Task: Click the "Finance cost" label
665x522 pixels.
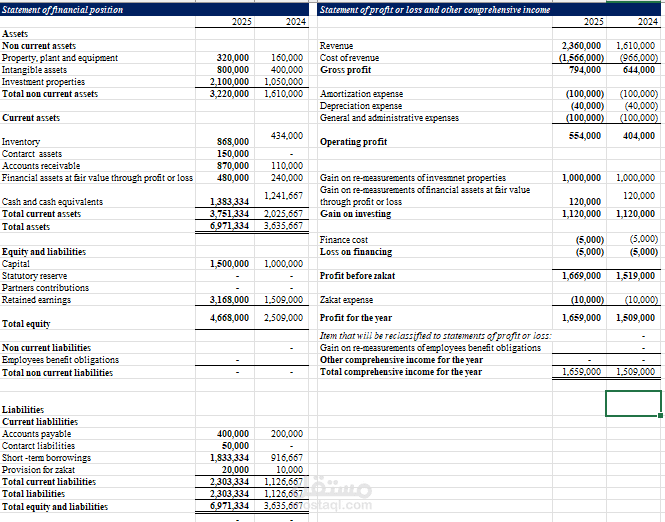Action: tap(344, 240)
